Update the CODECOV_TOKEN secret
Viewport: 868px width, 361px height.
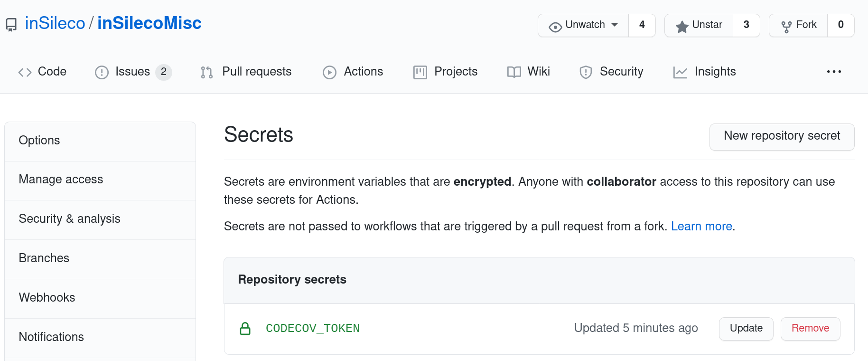tap(746, 328)
